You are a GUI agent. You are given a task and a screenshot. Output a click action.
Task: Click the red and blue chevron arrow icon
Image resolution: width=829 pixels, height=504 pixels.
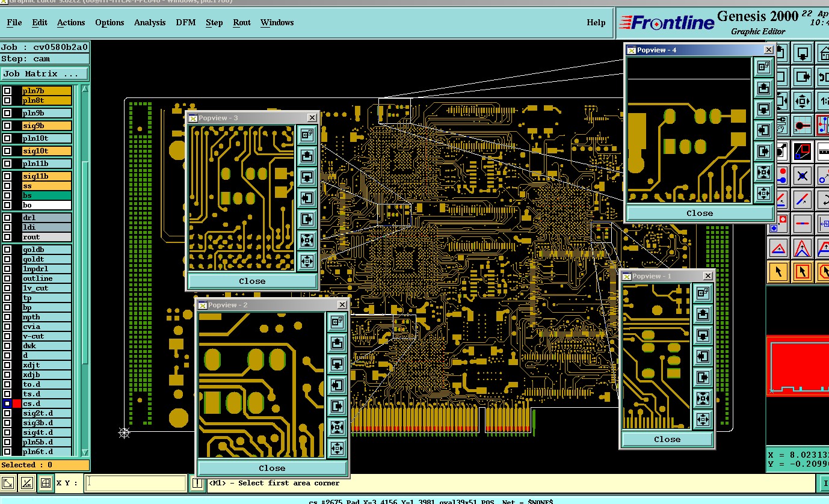coord(802,247)
